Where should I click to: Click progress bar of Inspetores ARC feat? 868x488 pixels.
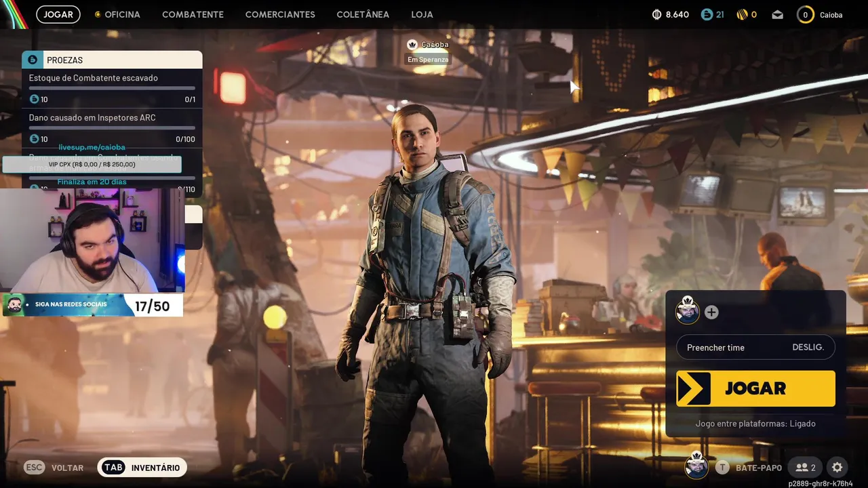coord(112,127)
